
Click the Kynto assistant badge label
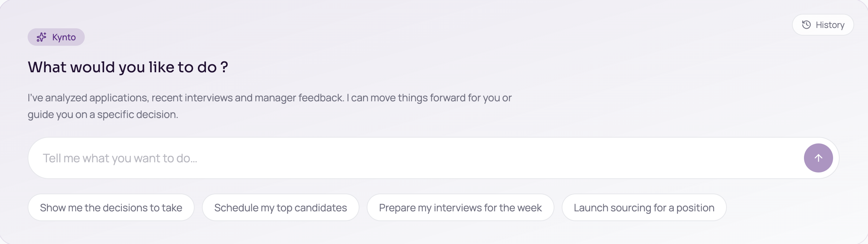click(64, 37)
